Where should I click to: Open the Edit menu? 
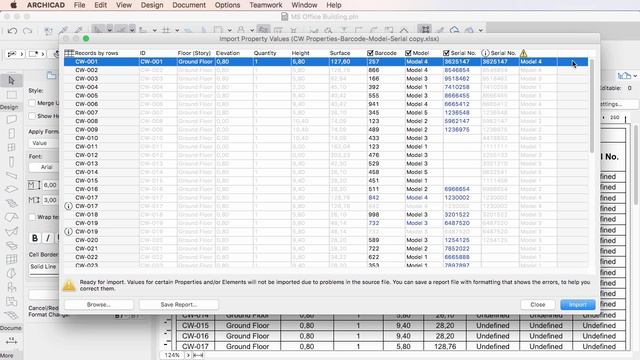100,5
